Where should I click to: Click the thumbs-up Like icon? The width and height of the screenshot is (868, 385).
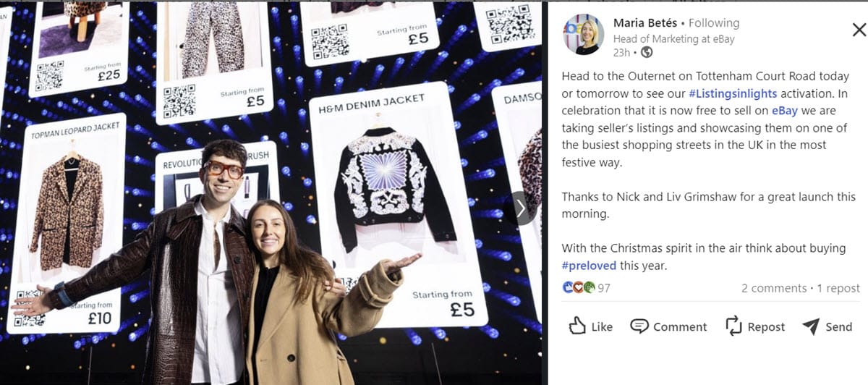click(x=576, y=326)
